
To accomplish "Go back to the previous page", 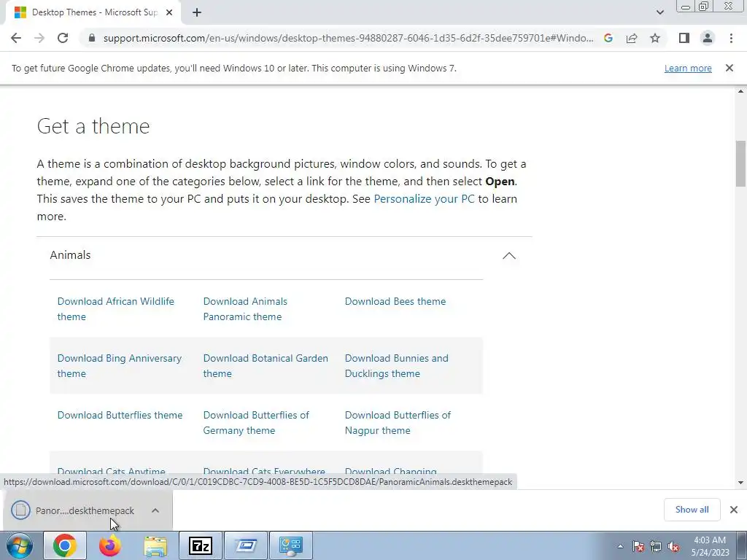I will click(16, 38).
